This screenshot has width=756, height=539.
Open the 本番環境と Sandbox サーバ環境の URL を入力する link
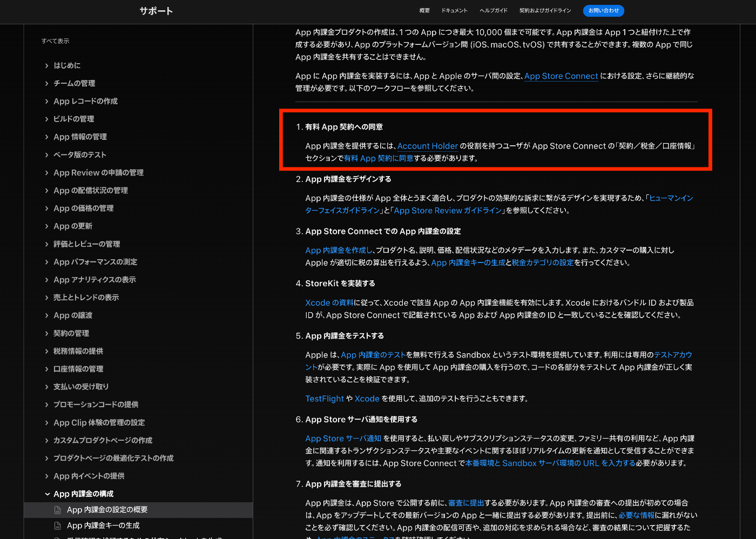(550, 463)
